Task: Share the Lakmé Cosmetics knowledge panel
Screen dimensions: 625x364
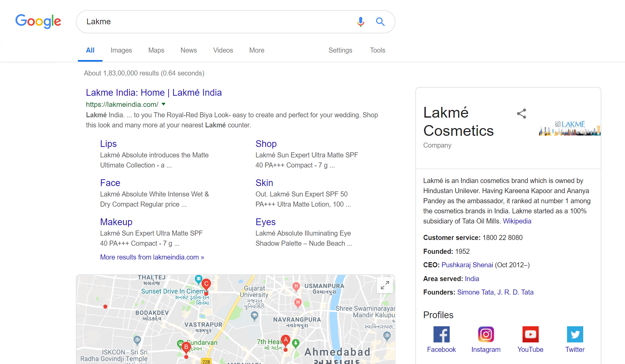Action: click(x=521, y=114)
